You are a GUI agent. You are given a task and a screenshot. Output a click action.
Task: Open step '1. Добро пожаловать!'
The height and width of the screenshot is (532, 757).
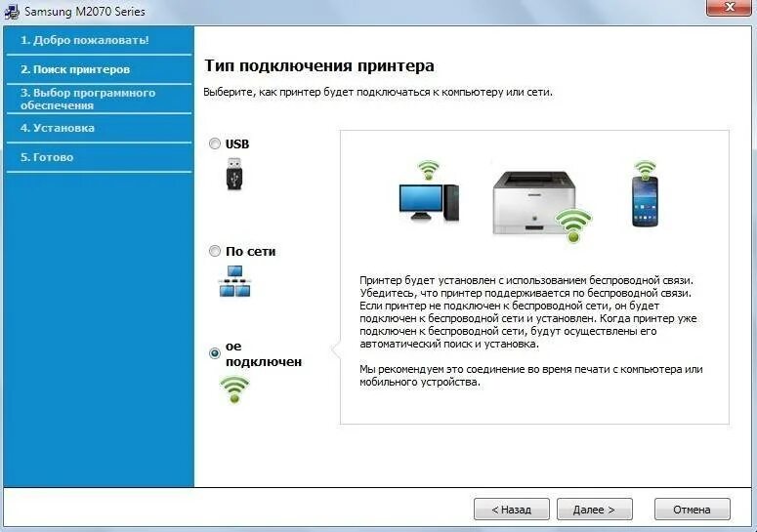(99, 41)
